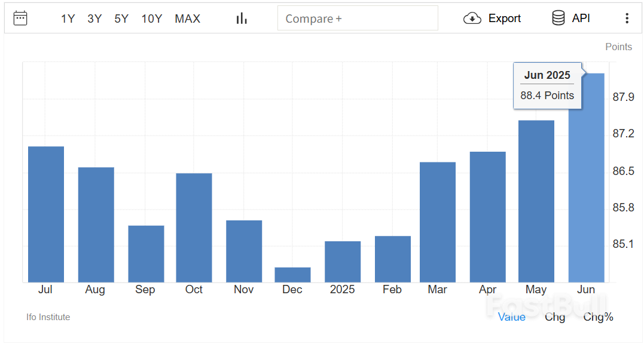Select the 3Y time range
644x344 pixels.
(94, 19)
